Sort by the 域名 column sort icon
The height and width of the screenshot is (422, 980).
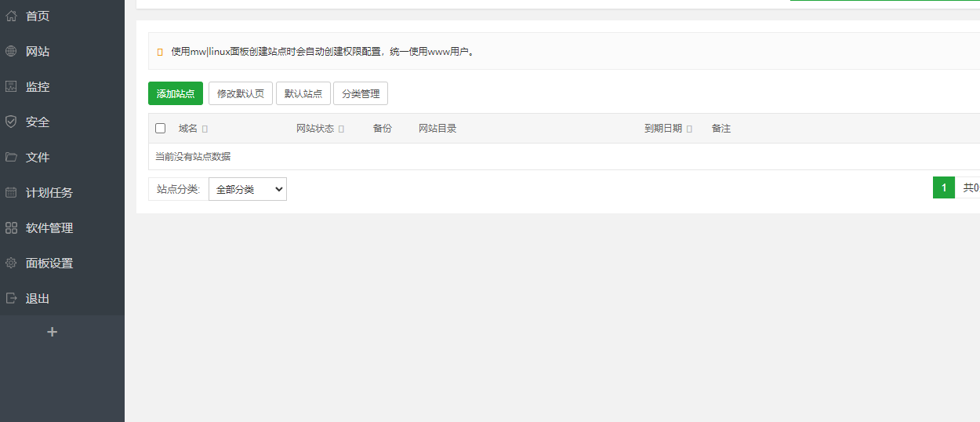(205, 129)
